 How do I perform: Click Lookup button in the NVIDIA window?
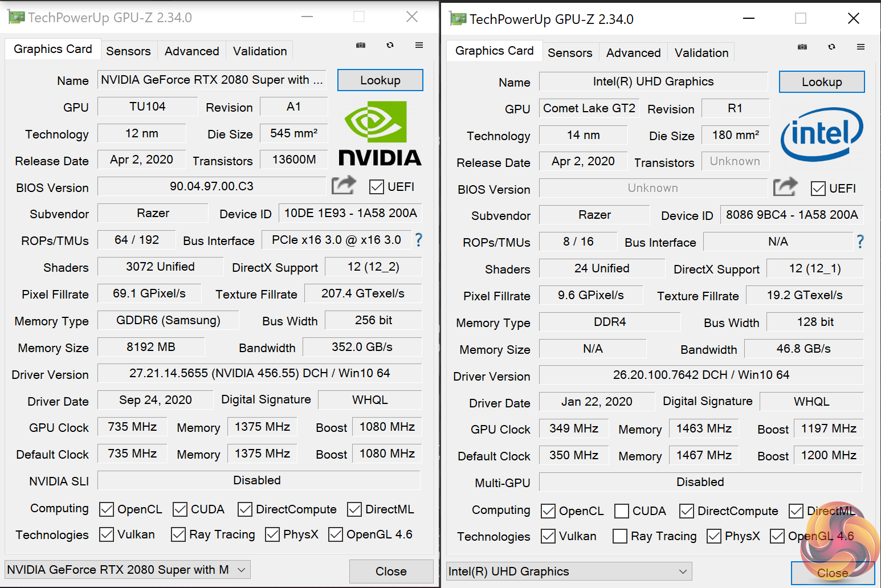coord(380,80)
